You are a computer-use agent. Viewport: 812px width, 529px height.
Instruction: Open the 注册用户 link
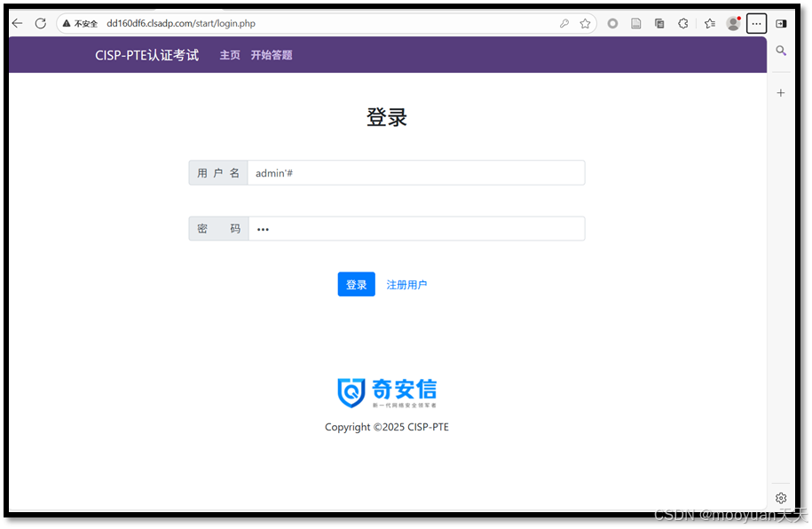pos(406,284)
